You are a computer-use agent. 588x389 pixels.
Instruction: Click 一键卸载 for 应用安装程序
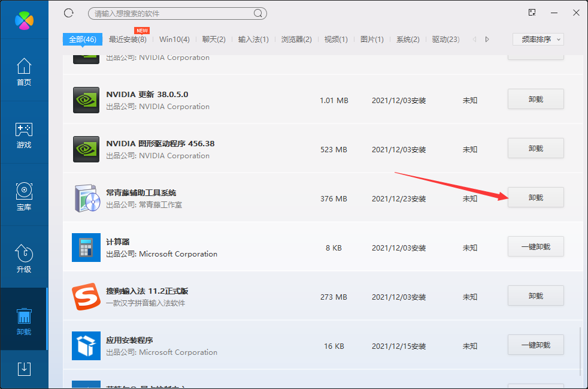(536, 345)
